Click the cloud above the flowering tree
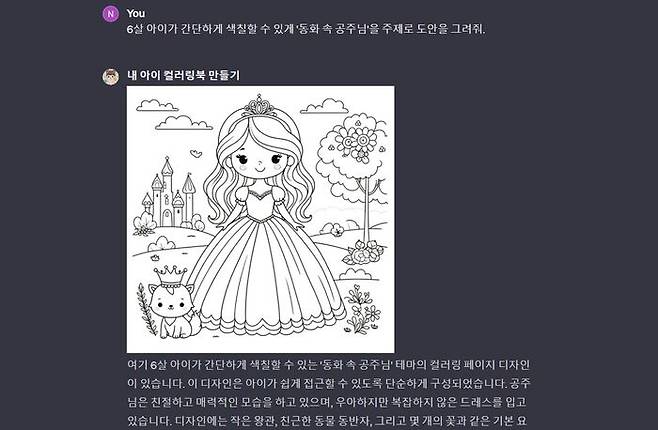This screenshot has width=658, height=430. [x=324, y=107]
